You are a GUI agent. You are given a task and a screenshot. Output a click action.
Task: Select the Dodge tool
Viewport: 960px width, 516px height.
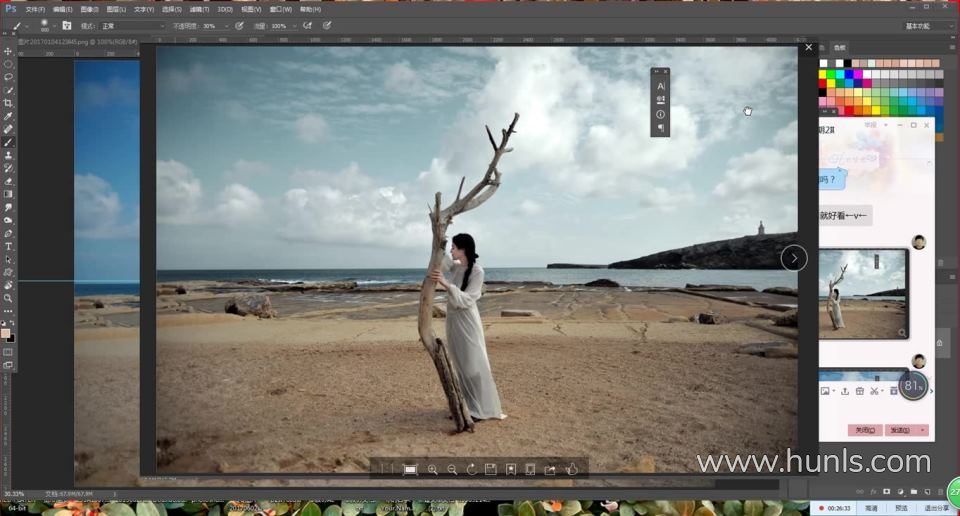click(8, 220)
